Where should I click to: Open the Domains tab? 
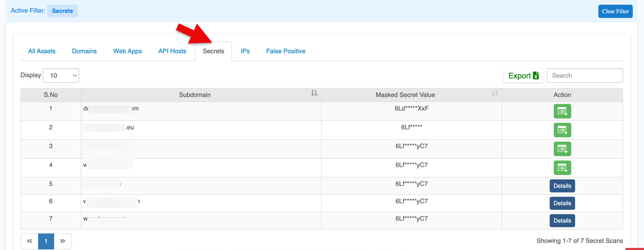point(84,51)
